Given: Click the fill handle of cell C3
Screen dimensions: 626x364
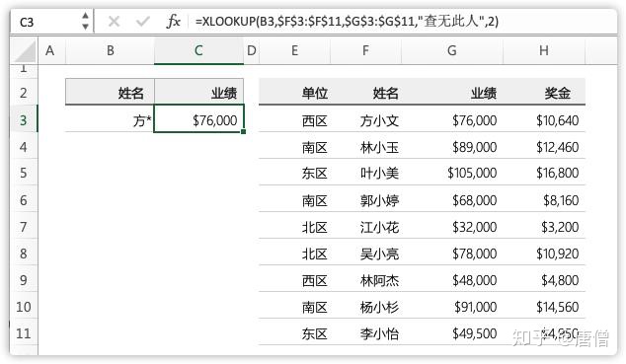Looking at the screenshot, I should click(x=244, y=131).
